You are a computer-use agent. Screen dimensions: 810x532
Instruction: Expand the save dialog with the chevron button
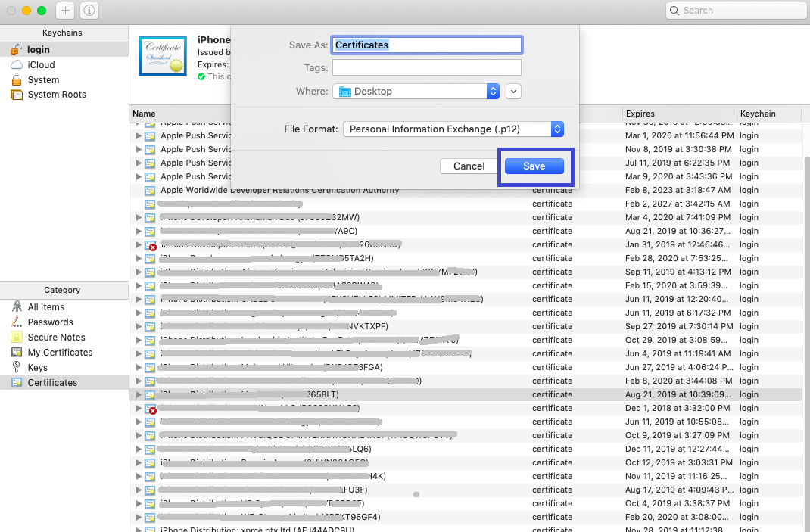[513, 92]
